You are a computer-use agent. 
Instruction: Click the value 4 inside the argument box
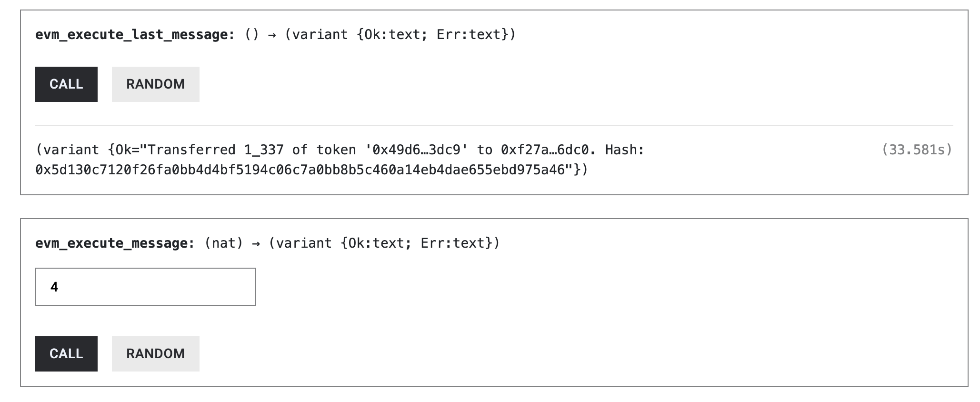[54, 286]
